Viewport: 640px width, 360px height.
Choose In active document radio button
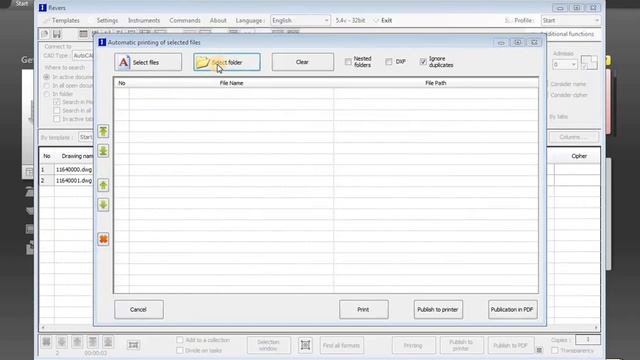tap(47, 77)
